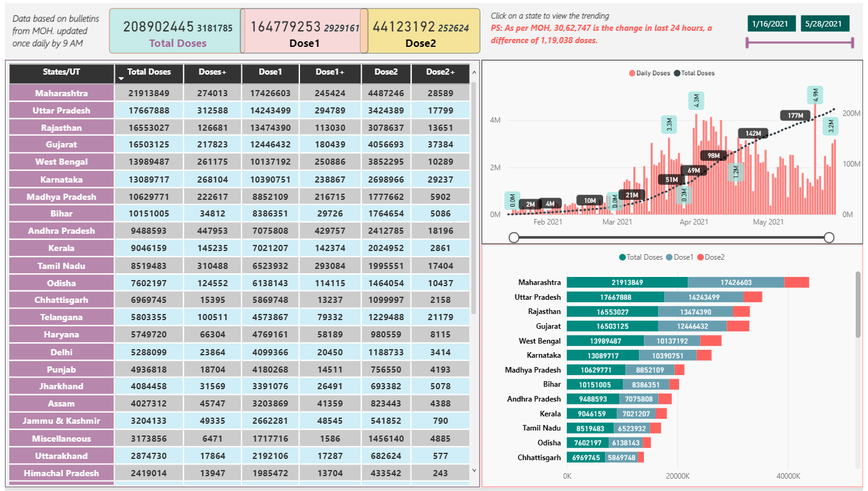
Task: Select Jharkhand in the states table
Action: coord(62,386)
